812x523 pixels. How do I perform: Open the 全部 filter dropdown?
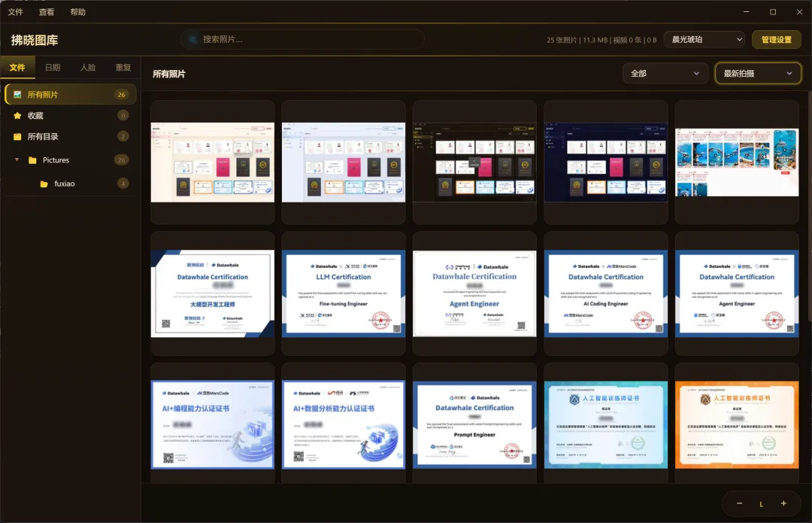pos(665,74)
